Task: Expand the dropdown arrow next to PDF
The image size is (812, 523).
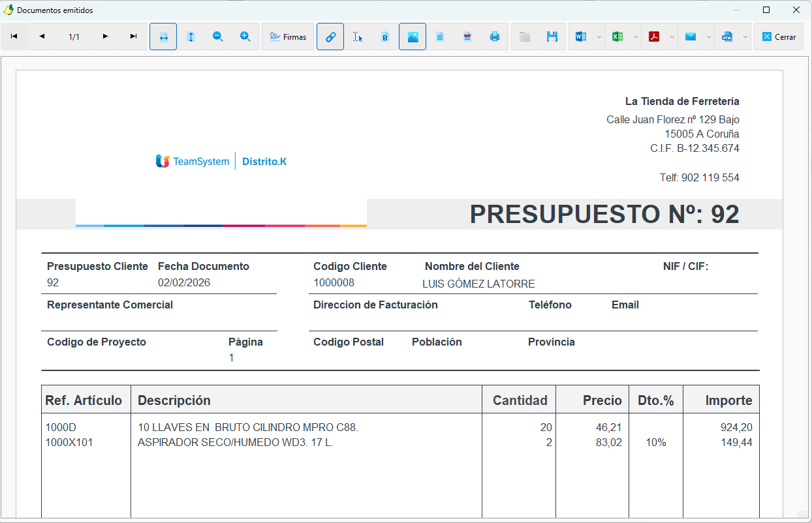Action: tap(672, 37)
